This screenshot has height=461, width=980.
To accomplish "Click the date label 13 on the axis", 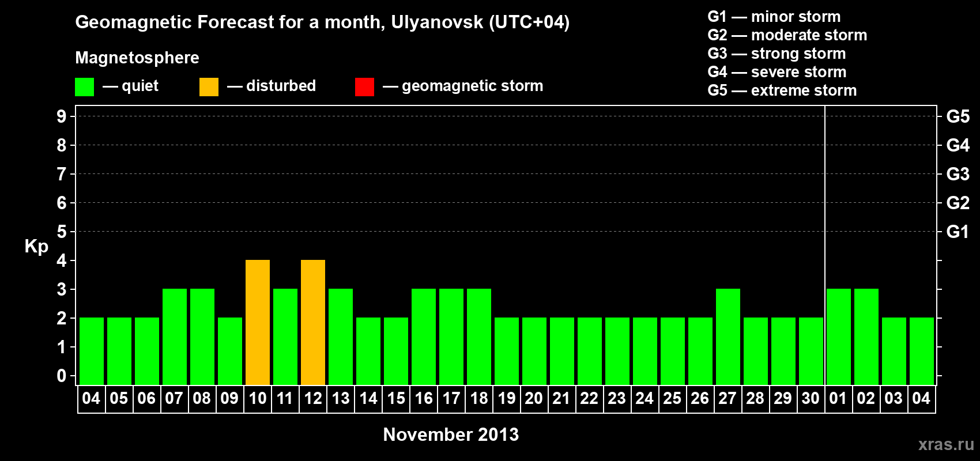I will click(341, 399).
